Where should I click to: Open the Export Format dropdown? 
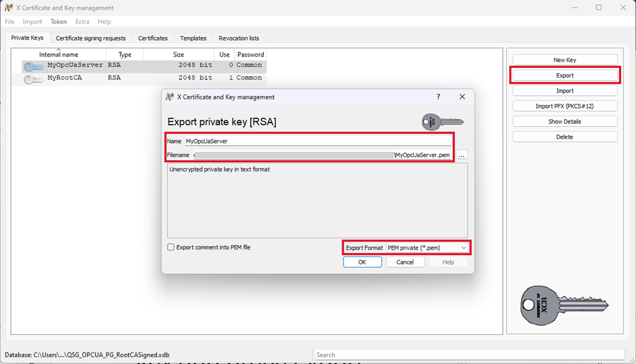click(427, 248)
